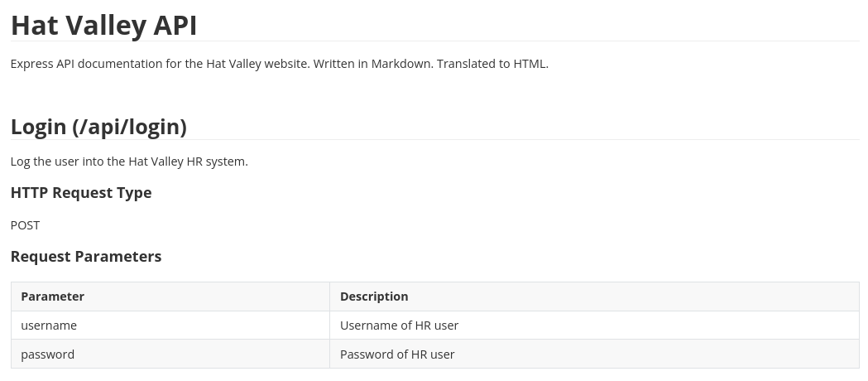This screenshot has width=868, height=381.
Task: Click the Description column header
Action: click(374, 297)
